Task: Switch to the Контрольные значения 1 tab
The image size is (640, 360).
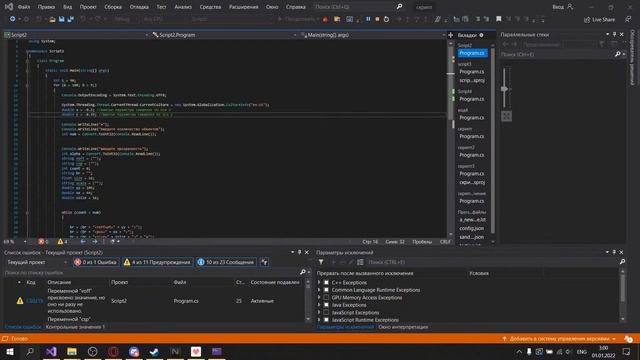Action: point(75,327)
